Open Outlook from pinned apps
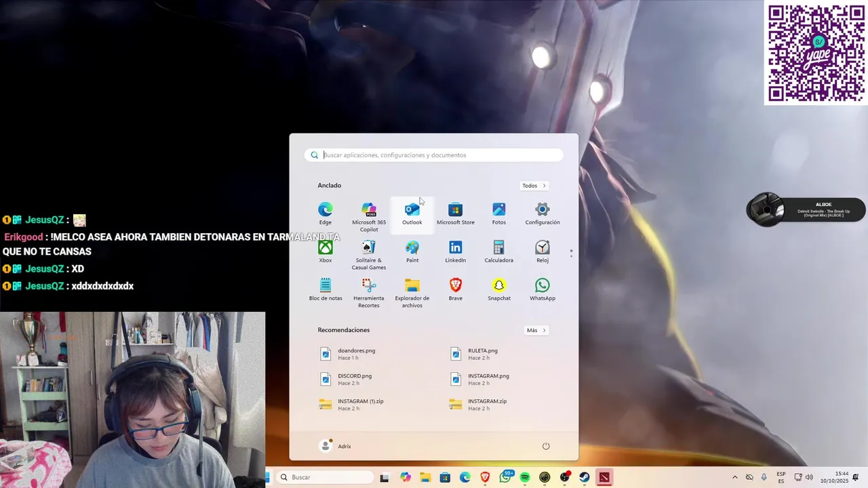The width and height of the screenshot is (868, 488). click(x=412, y=214)
